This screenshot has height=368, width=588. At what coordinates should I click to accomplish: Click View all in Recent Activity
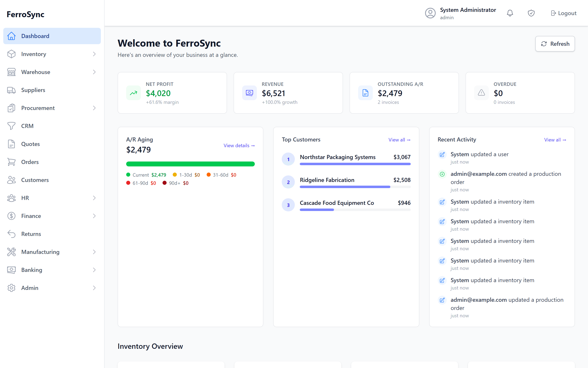coord(555,140)
